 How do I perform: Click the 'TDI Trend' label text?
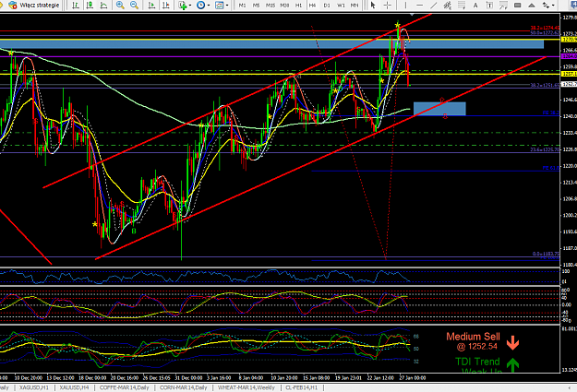click(477, 362)
